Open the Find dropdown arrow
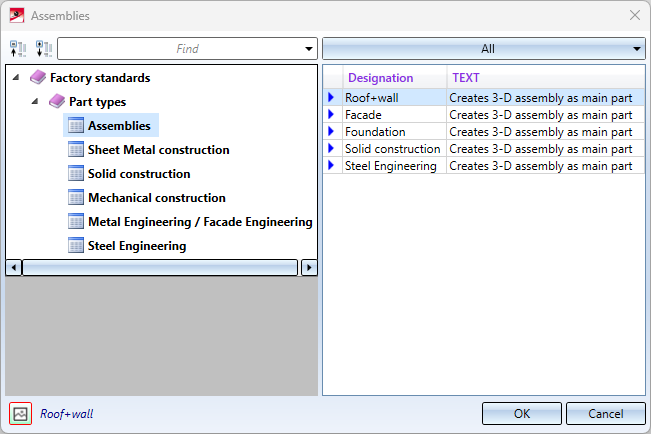This screenshot has height=434, width=651. tap(308, 49)
